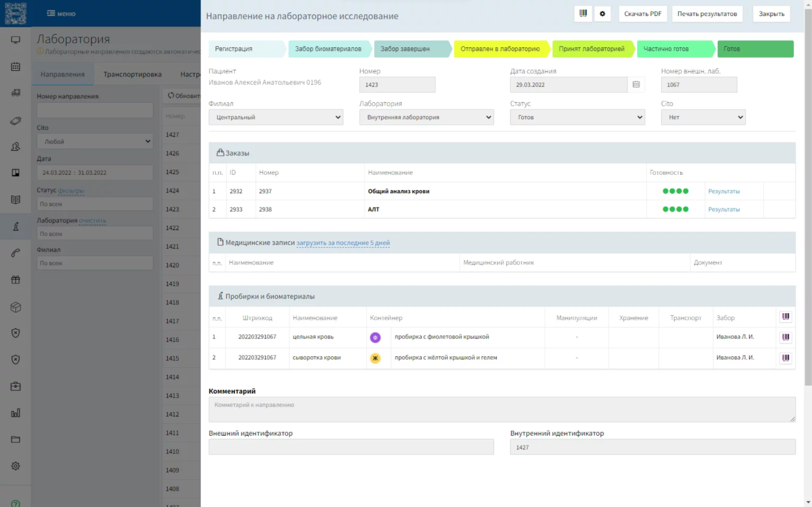Select row 1420 in background list
Image resolution: width=812 pixels, height=507 pixels.
(182, 265)
